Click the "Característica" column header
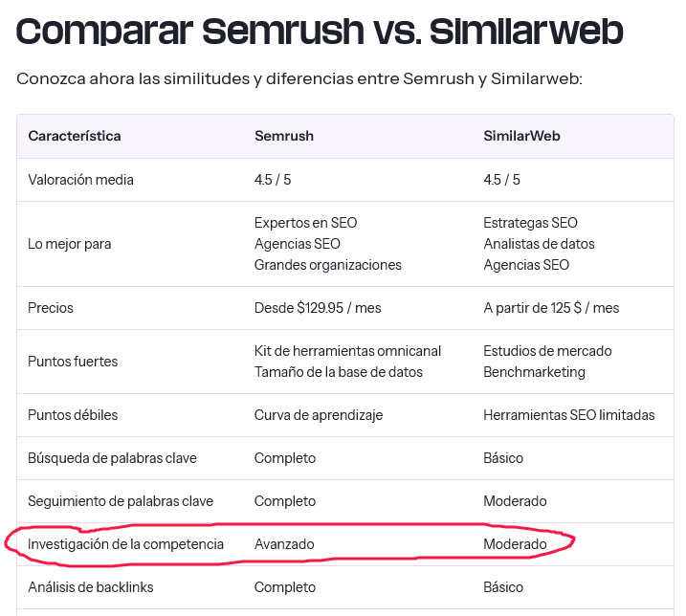The width and height of the screenshot is (686, 616). pos(75,136)
